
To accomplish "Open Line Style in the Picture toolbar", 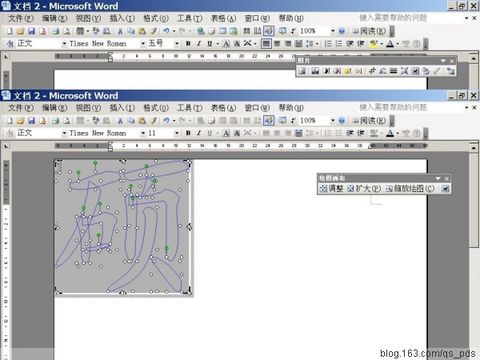I will (x=394, y=71).
